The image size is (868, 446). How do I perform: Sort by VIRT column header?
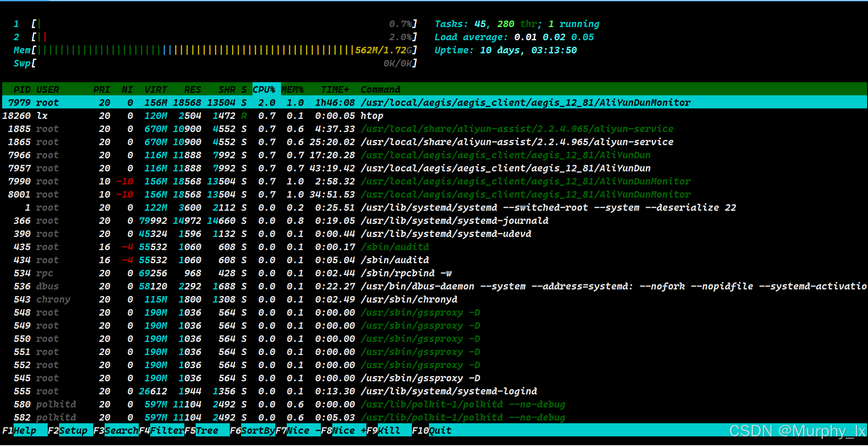(156, 89)
